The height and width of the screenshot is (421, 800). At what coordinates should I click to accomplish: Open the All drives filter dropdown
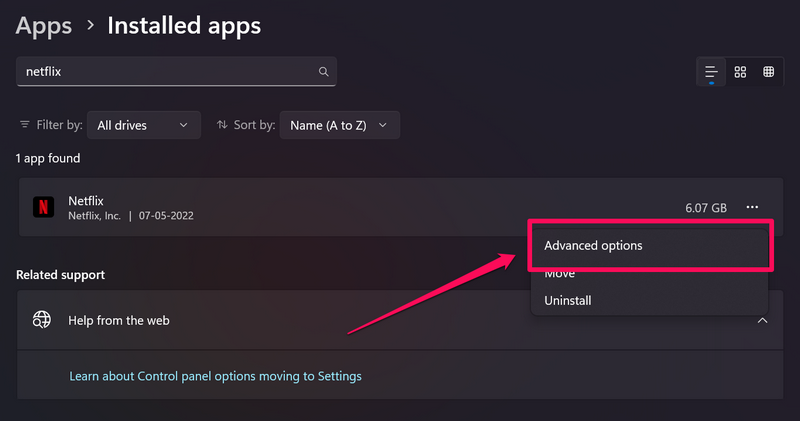[x=143, y=125]
